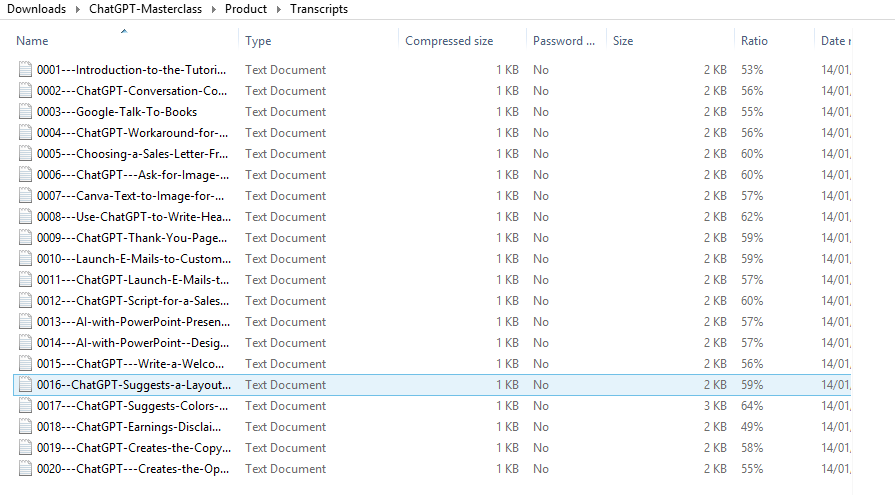This screenshot has width=895, height=495.
Task: Click the file icon for 0018---ChatGPT-Earnings-Disclai...
Action: pos(25,427)
